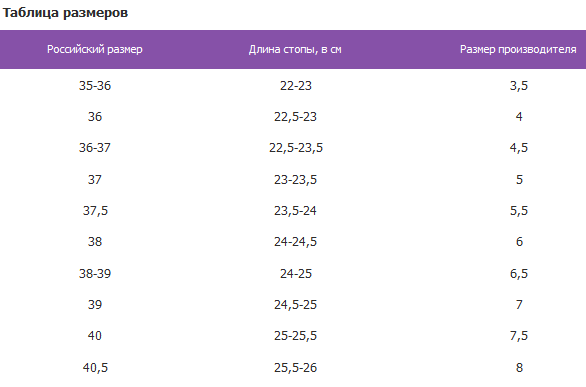Click foot length 25,5-26 cell
The image size is (586, 387).
point(295,368)
